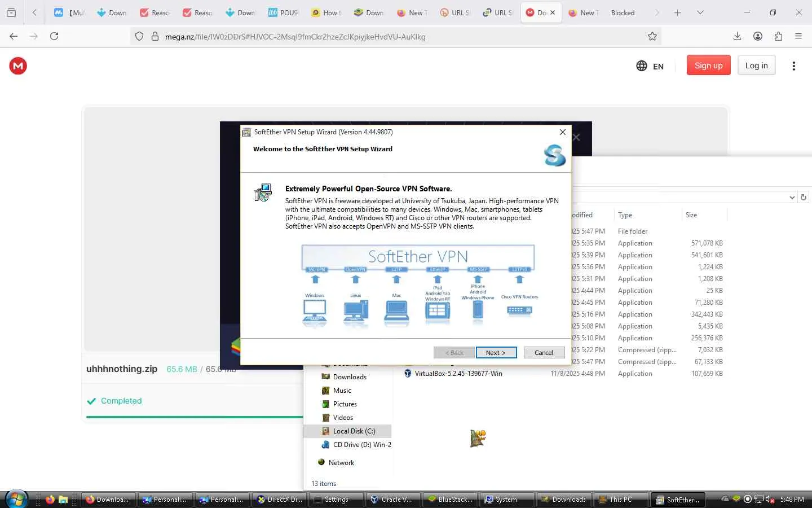Click the mega.nz address bar
This screenshot has width=812, height=508.
point(395,37)
